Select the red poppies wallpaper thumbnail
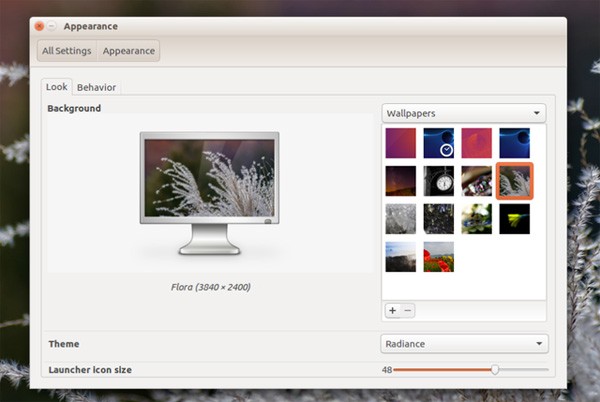 tap(439, 257)
